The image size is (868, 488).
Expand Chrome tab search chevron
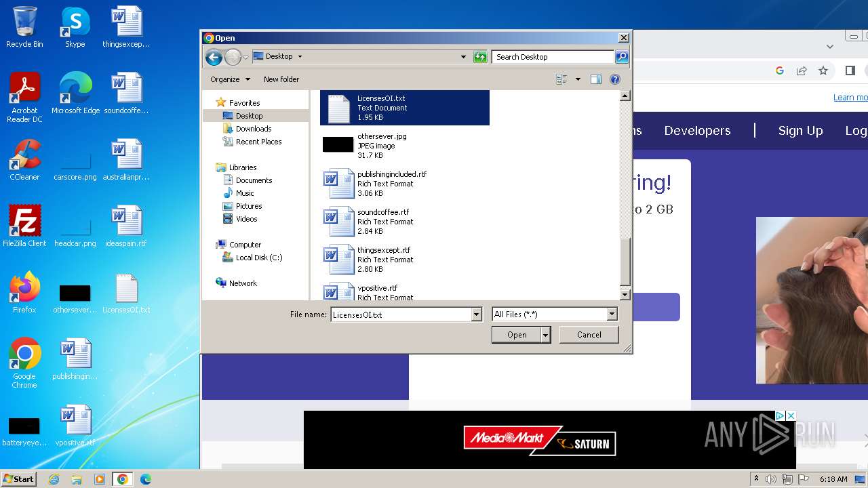coord(830,47)
